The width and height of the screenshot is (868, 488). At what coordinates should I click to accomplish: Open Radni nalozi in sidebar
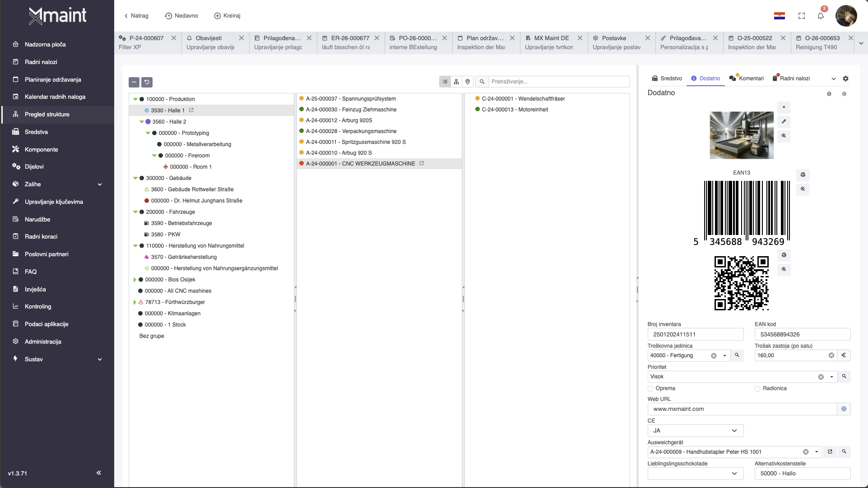[x=41, y=62]
